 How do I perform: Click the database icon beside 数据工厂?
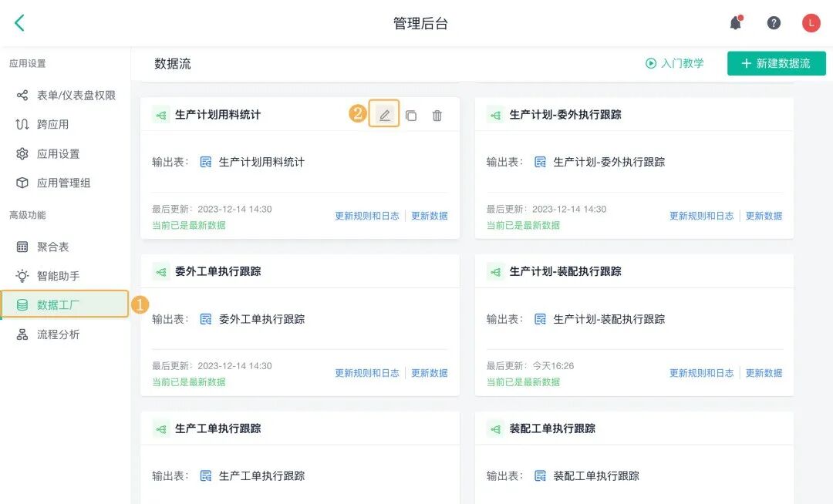coord(22,305)
